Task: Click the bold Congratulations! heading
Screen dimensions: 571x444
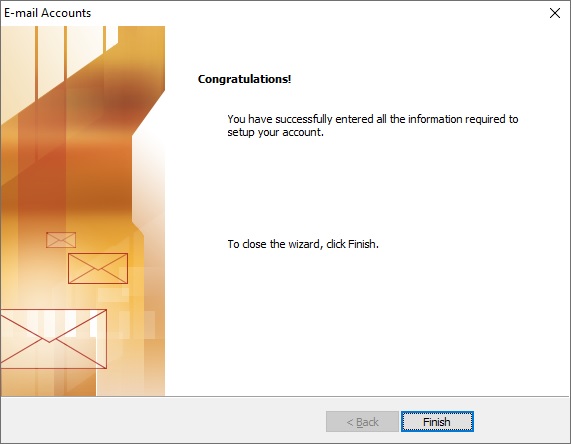Action: [244, 79]
